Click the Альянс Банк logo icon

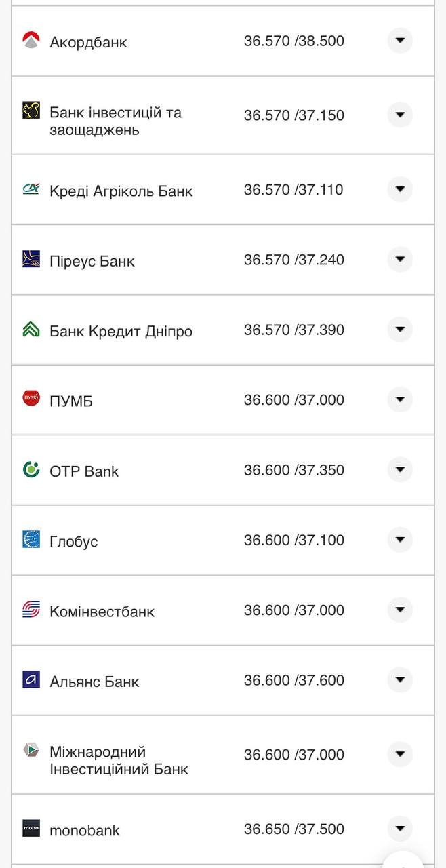(31, 679)
